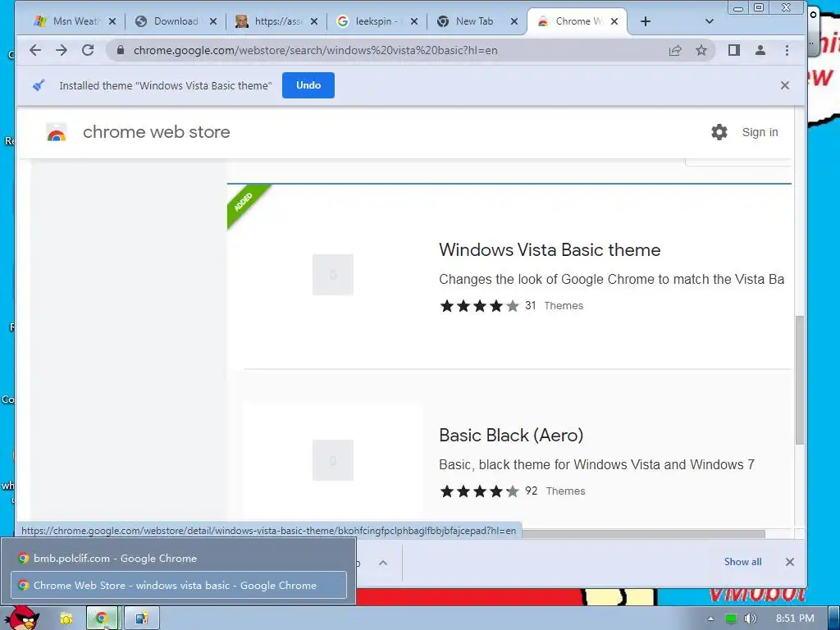Click the Chrome taskbar icon

click(102, 619)
